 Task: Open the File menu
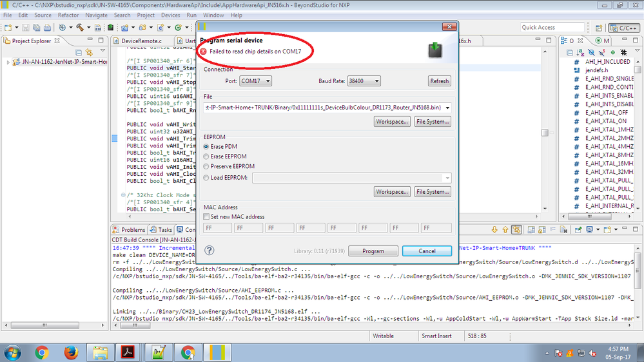[7, 15]
